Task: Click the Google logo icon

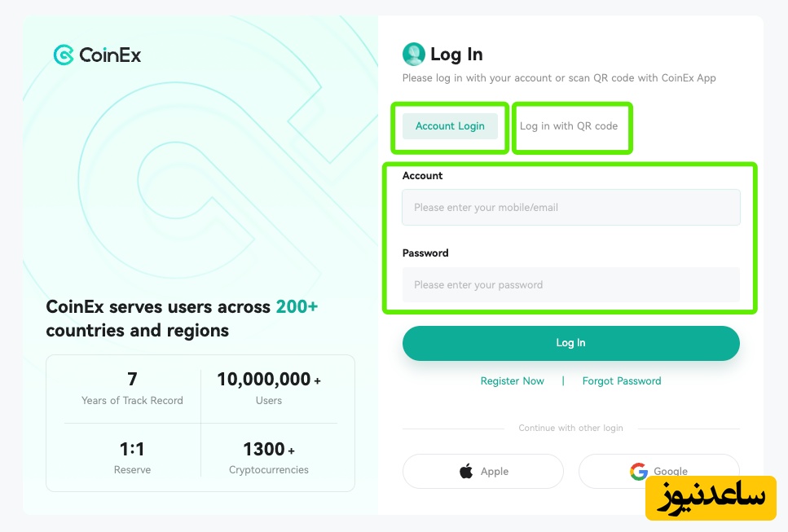Action: [638, 471]
